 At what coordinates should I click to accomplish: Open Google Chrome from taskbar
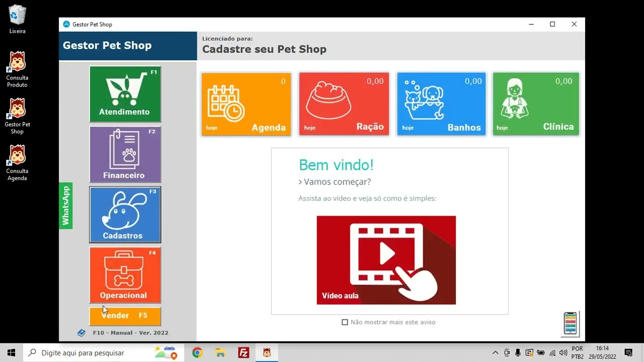pyautogui.click(x=197, y=353)
